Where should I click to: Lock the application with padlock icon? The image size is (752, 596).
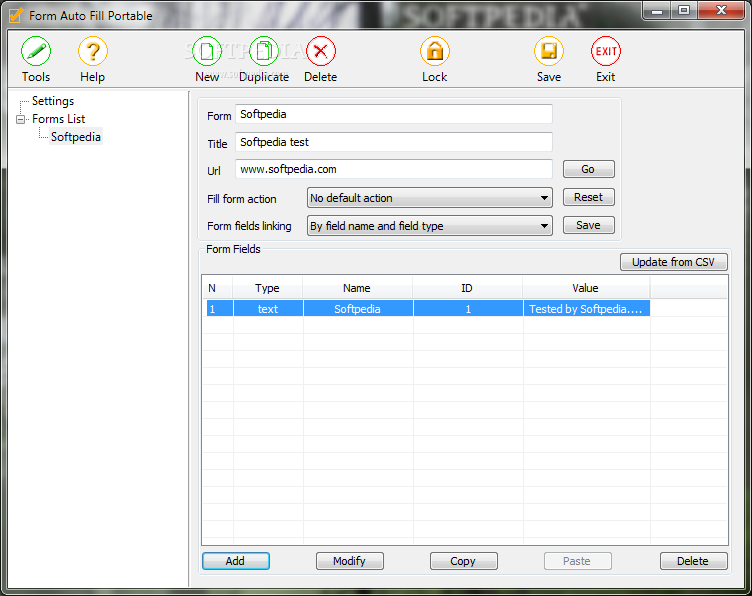point(435,51)
